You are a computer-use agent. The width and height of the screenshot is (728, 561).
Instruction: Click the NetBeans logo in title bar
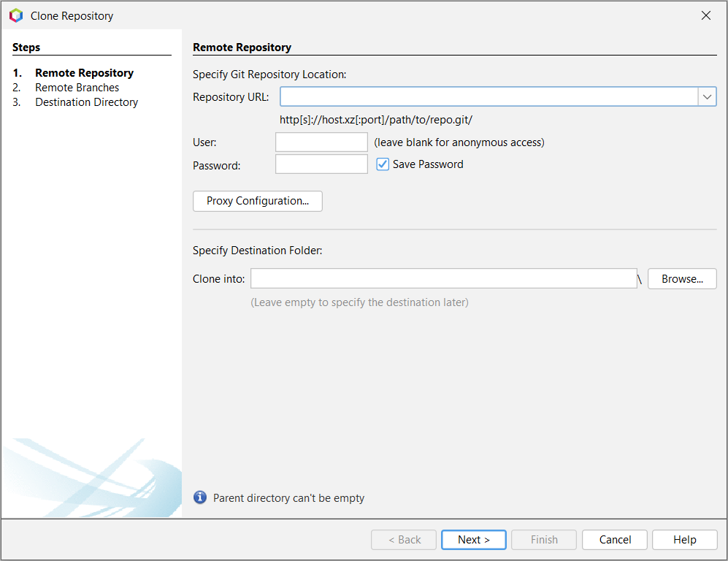click(x=16, y=15)
